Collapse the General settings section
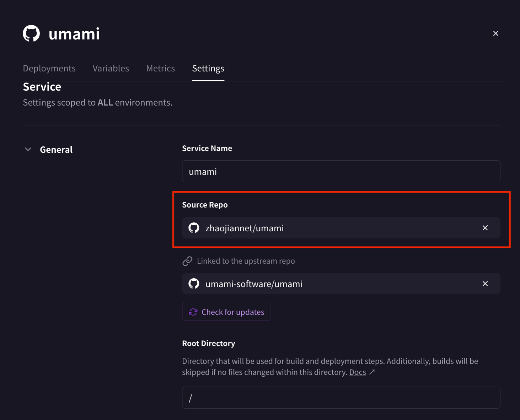Screen dimensions: 520x420 pyautogui.click(x=28, y=149)
